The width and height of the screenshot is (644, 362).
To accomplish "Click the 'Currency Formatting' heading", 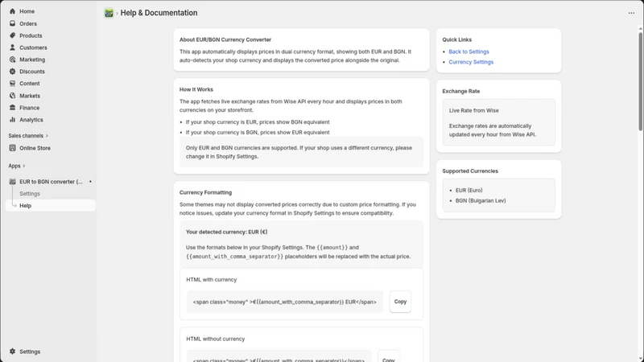I will 205,192.
